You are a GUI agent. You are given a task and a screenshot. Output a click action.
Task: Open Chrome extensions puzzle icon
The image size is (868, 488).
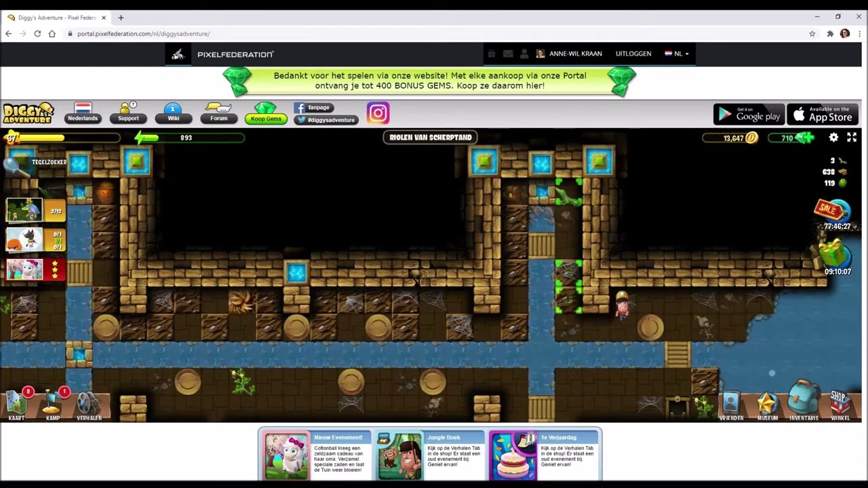point(829,33)
